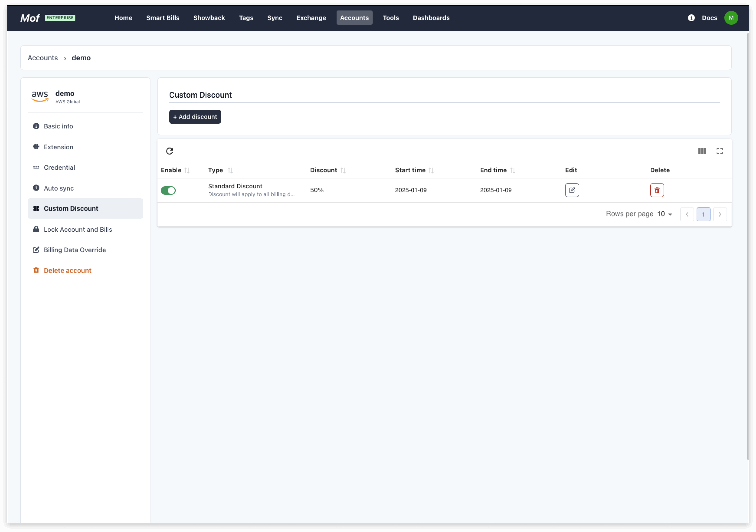756x532 pixels.
Task: Click the Basic info circle icon
Action: [x=36, y=126]
